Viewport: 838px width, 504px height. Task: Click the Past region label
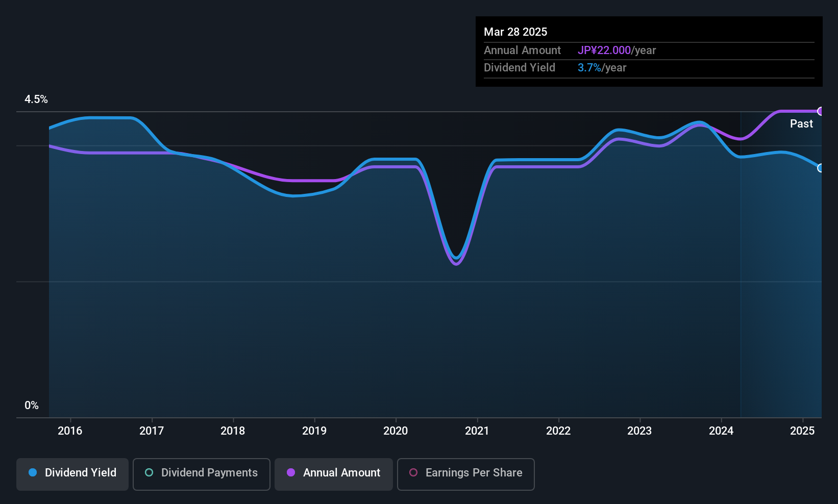[x=801, y=123]
